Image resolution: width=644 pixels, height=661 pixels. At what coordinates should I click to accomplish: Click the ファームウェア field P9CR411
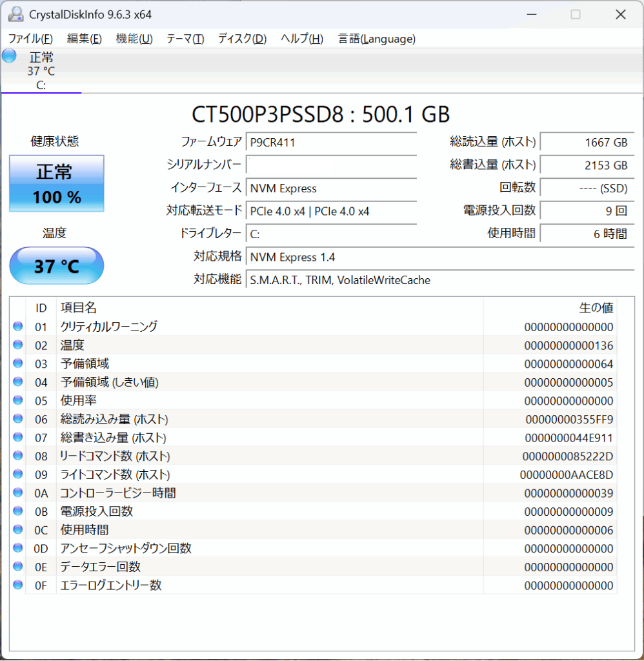[331, 143]
